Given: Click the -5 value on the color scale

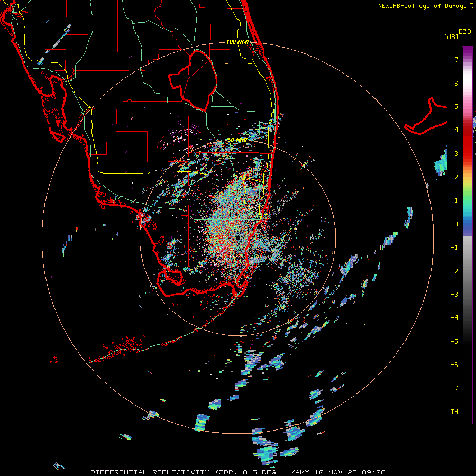Looking at the screenshot, I should (454, 342).
